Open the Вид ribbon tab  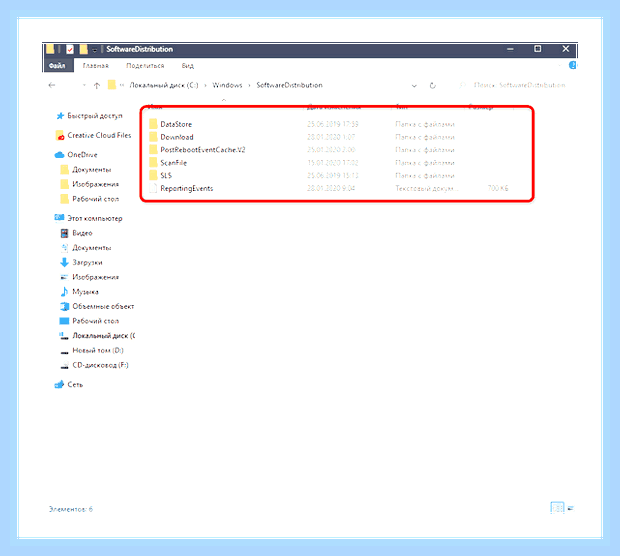(187, 66)
